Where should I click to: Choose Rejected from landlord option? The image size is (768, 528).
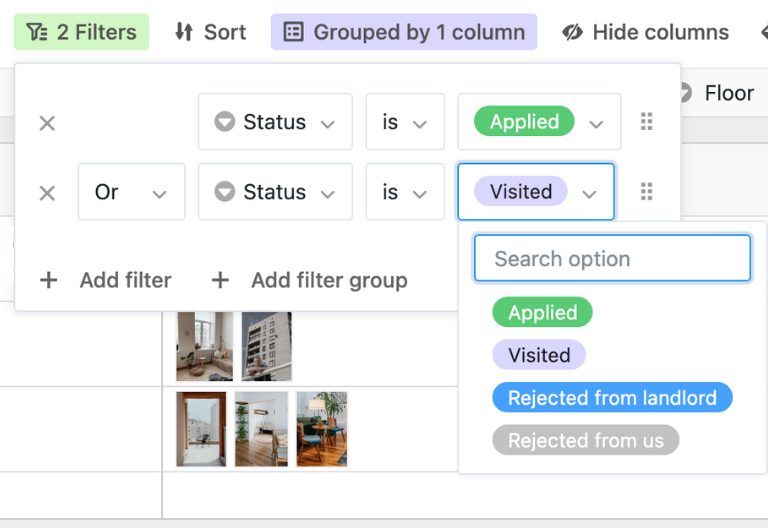point(612,397)
